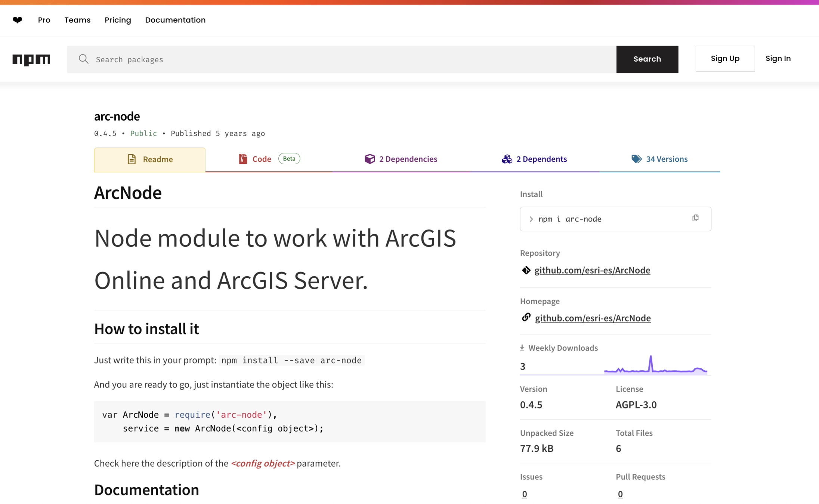Image resolution: width=819 pixels, height=504 pixels.
Task: Open the Sign In link
Action: tap(778, 59)
